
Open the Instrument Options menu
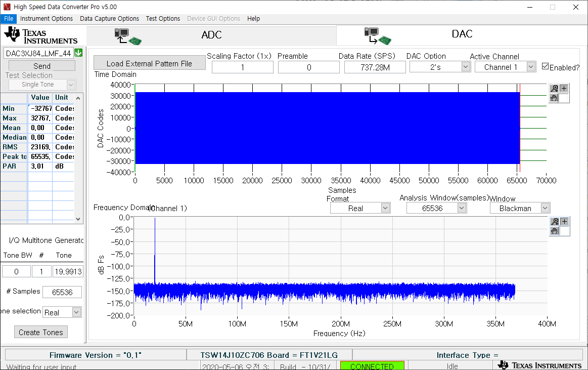point(47,18)
